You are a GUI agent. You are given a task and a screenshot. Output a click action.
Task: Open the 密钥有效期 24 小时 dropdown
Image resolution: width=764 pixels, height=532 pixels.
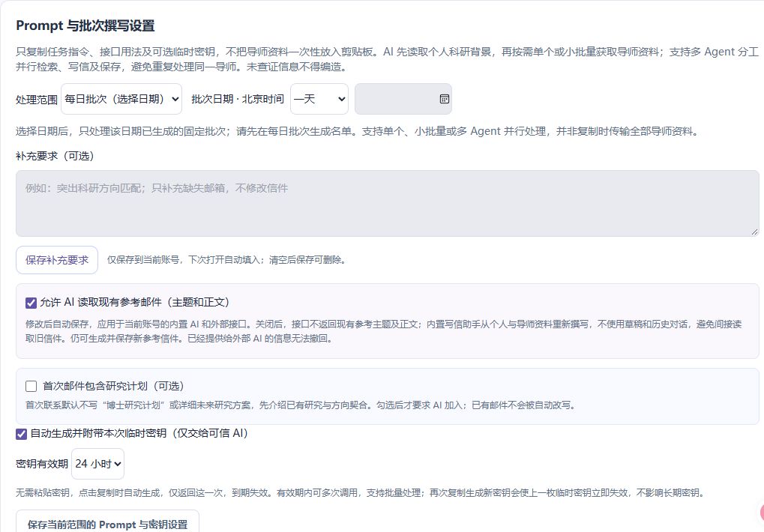(x=98, y=464)
